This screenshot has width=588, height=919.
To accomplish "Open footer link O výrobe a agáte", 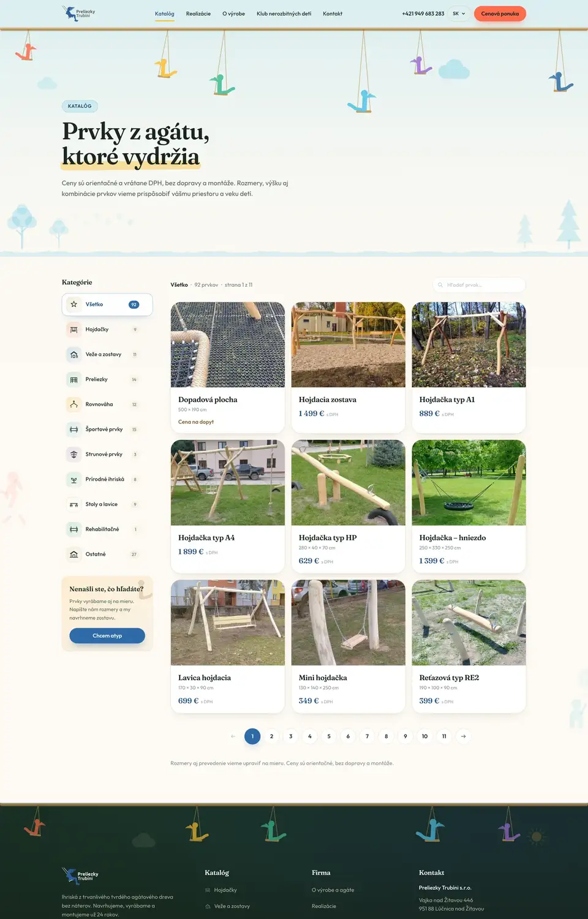I will tap(333, 890).
